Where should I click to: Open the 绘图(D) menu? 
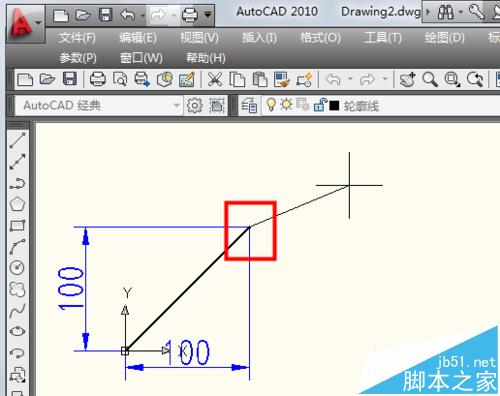click(444, 38)
